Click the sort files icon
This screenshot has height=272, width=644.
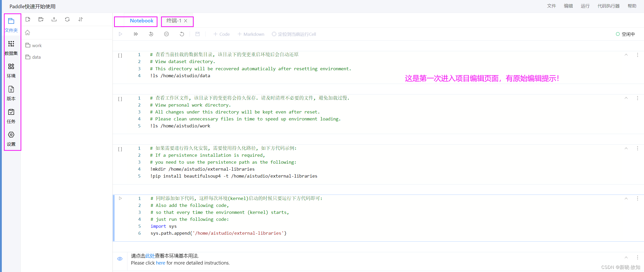pyautogui.click(x=81, y=19)
